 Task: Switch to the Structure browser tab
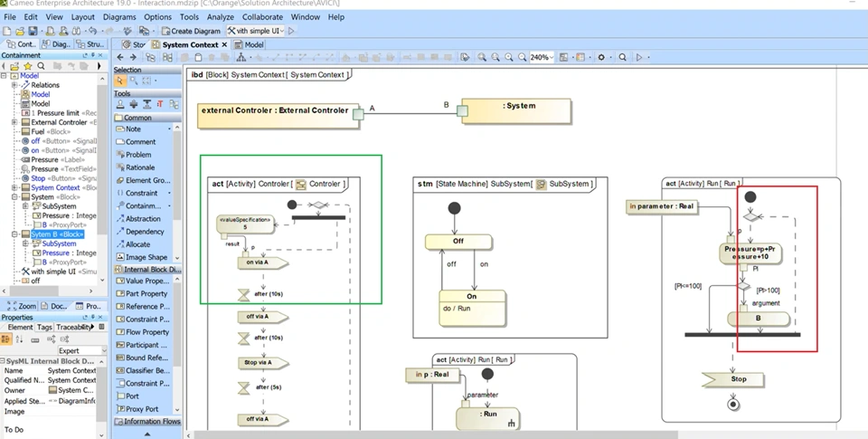pyautogui.click(x=90, y=44)
